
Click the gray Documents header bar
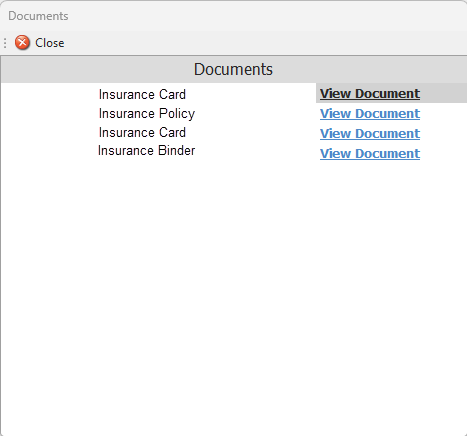[x=233, y=69]
